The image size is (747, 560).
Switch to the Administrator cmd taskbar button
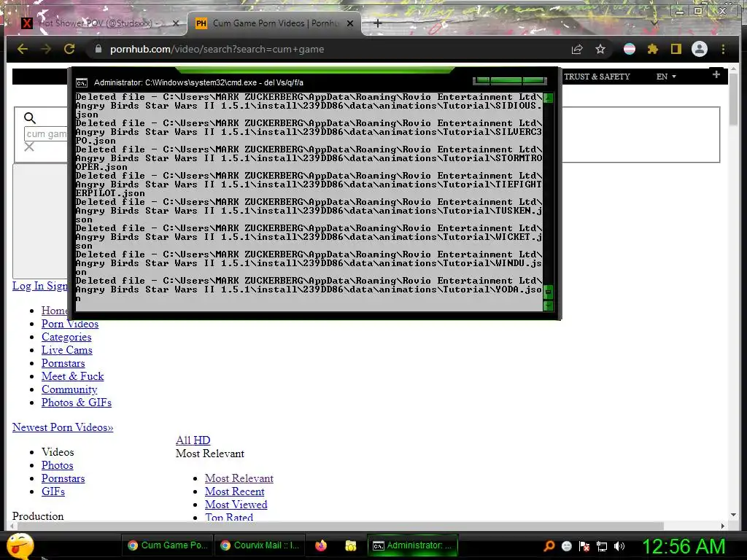[x=412, y=545]
